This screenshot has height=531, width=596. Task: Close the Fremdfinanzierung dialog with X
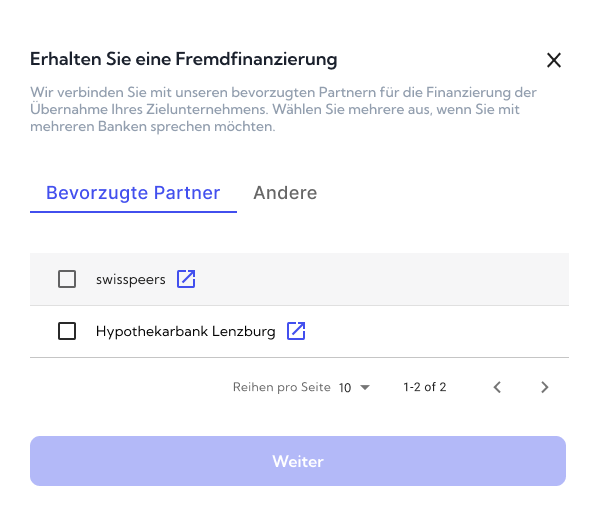pos(554,60)
